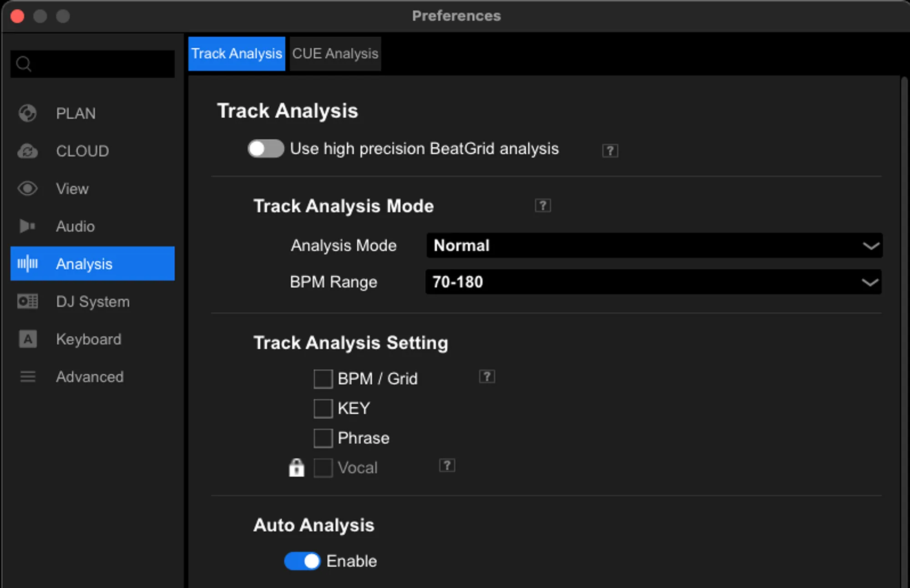The height and width of the screenshot is (588, 910).
Task: Click the Vocal setting help button
Action: coord(447,466)
